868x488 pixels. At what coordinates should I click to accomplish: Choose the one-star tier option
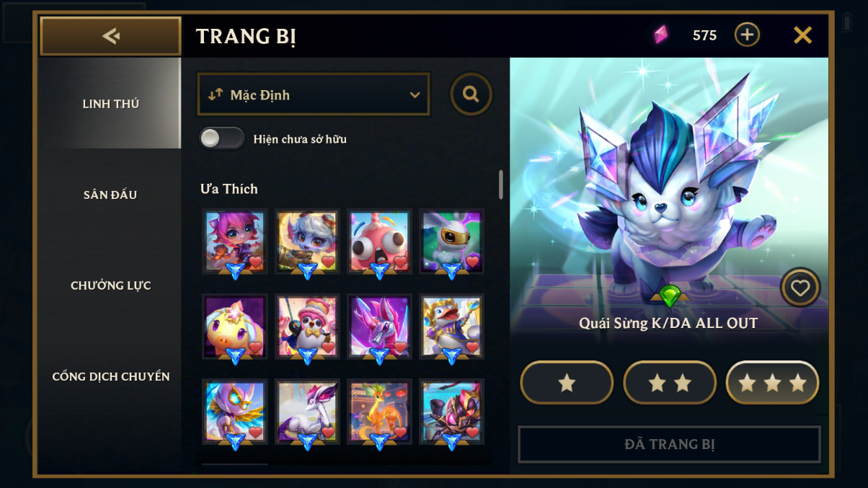[x=567, y=383]
